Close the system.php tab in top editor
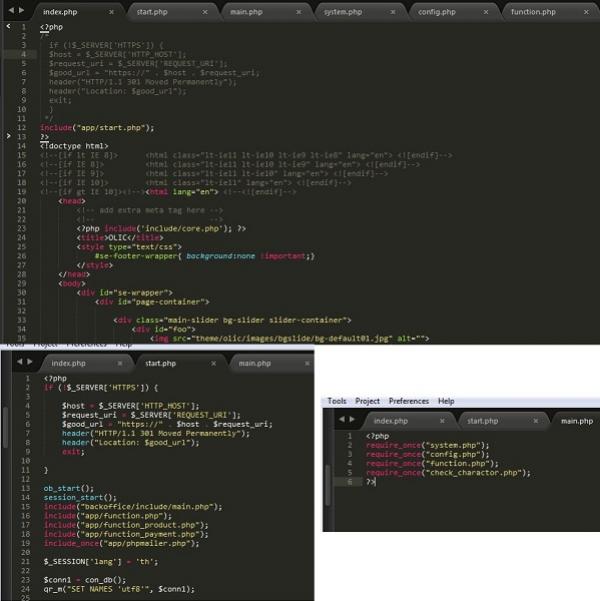Screen dimensions: 600x601 click(393, 12)
